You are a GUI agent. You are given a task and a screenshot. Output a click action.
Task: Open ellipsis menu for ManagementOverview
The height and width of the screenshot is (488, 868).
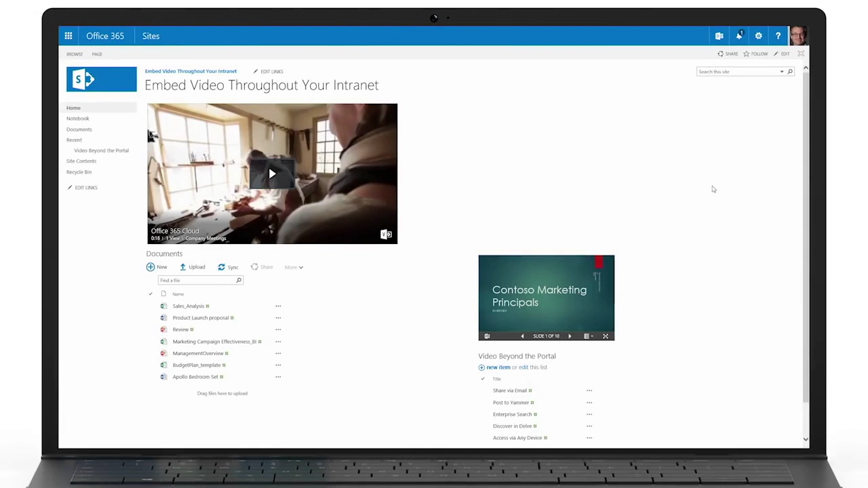pyautogui.click(x=278, y=353)
